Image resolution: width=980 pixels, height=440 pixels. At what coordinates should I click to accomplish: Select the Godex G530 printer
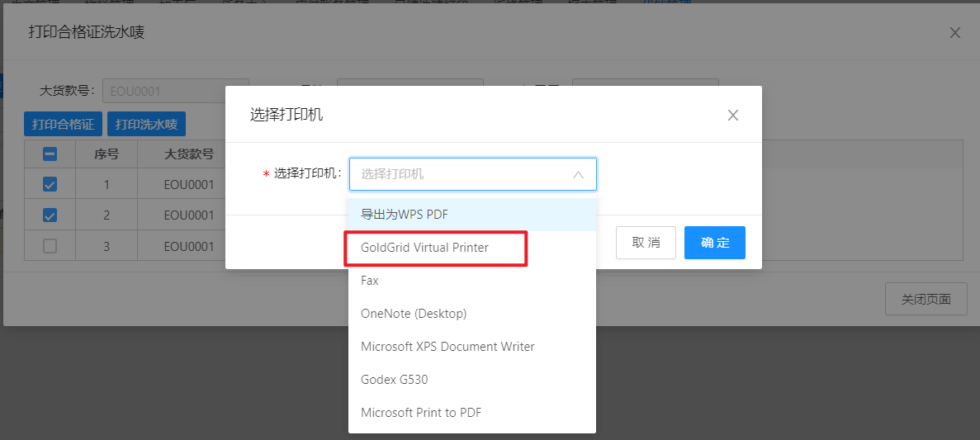(471, 380)
